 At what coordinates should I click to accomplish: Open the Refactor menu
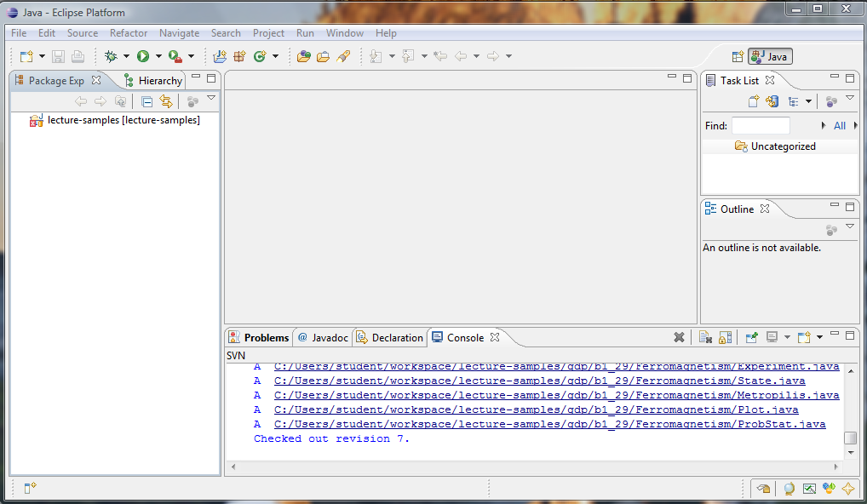129,33
